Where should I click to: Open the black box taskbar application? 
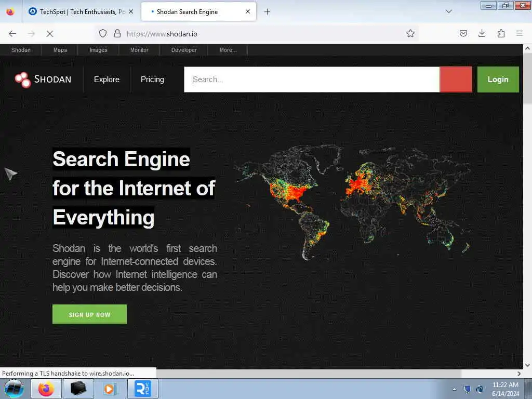click(x=78, y=389)
